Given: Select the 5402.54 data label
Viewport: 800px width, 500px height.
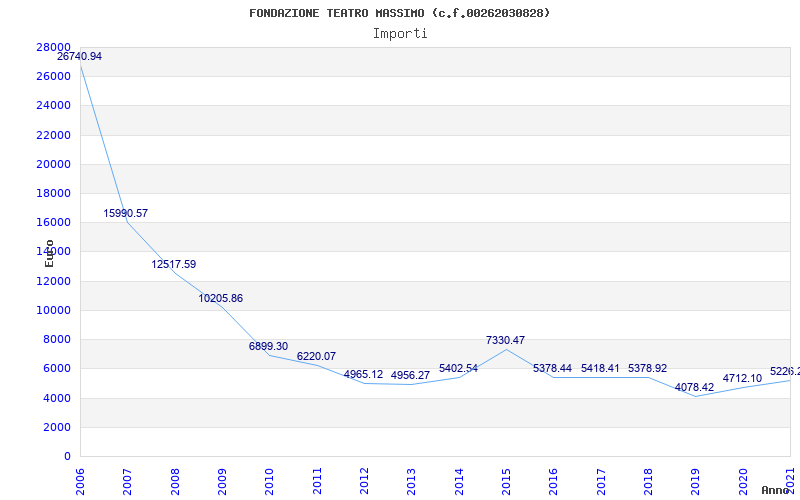Looking at the screenshot, I should pos(458,368).
